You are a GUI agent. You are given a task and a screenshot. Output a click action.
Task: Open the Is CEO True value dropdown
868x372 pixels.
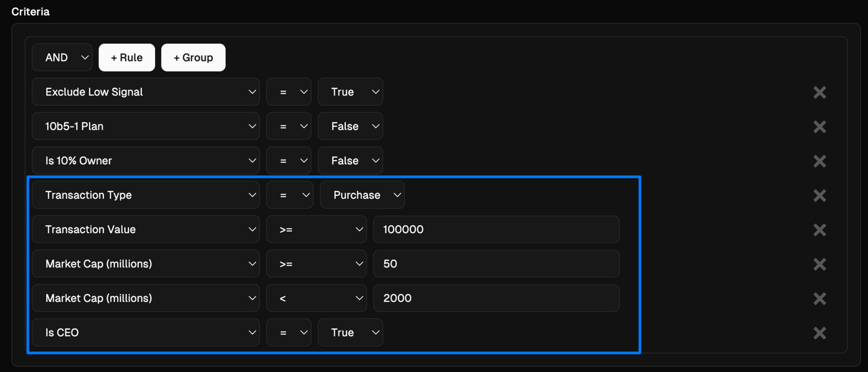(350, 332)
